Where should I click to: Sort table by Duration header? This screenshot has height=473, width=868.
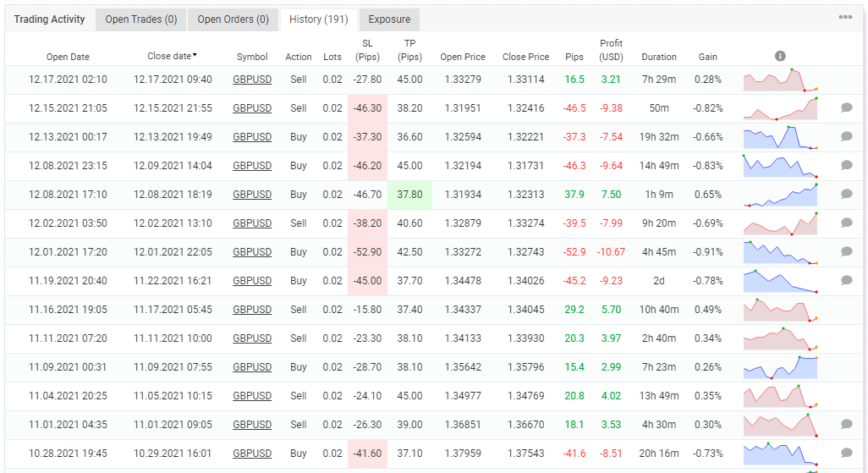click(x=659, y=57)
